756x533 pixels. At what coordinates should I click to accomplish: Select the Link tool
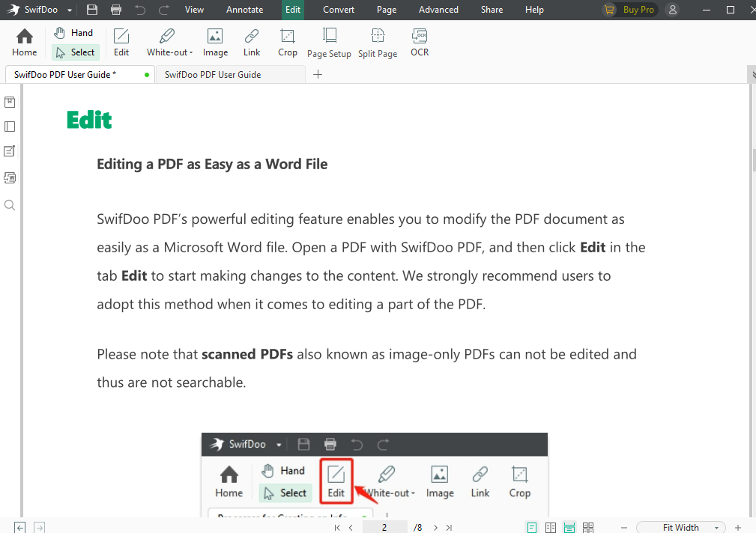[252, 43]
